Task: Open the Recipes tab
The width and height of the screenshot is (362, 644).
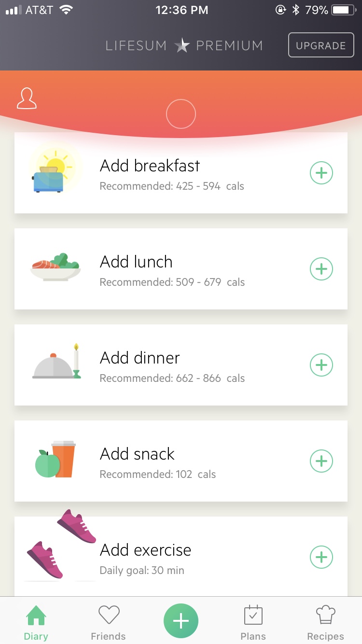Action: (x=326, y=622)
